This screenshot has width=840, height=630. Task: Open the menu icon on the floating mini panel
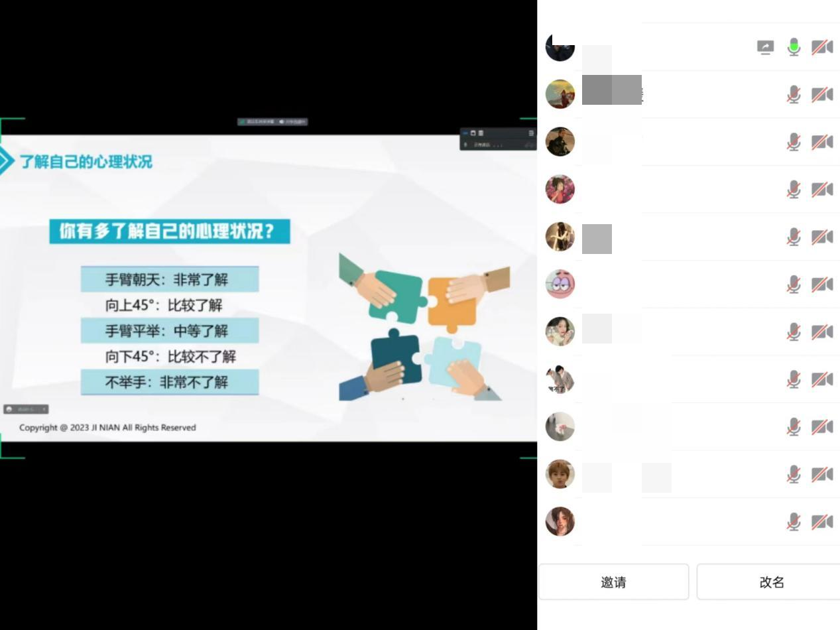pos(531,133)
